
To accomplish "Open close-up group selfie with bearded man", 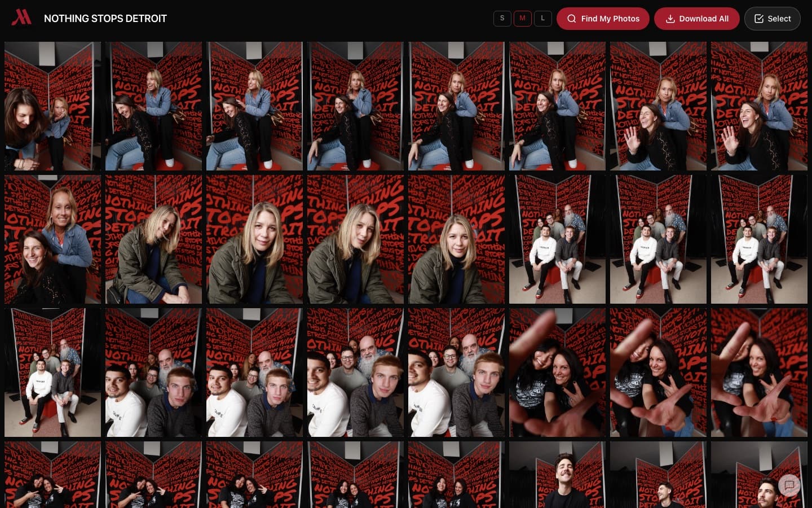I will 153,373.
